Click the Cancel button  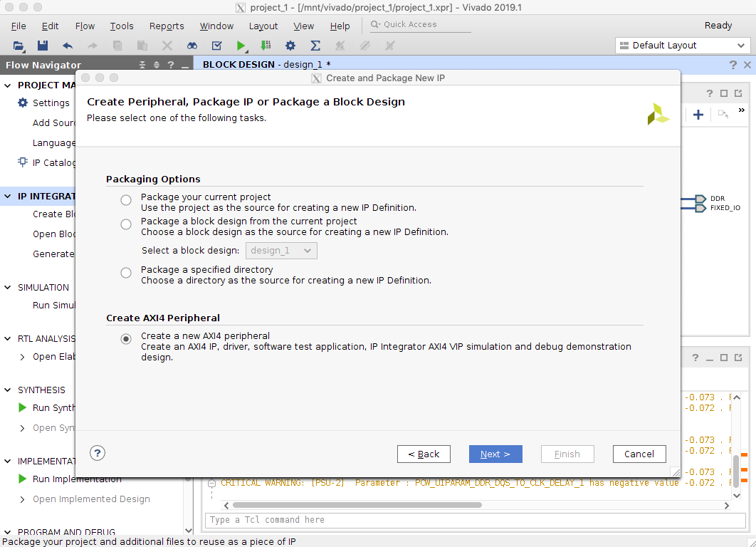pyautogui.click(x=639, y=454)
